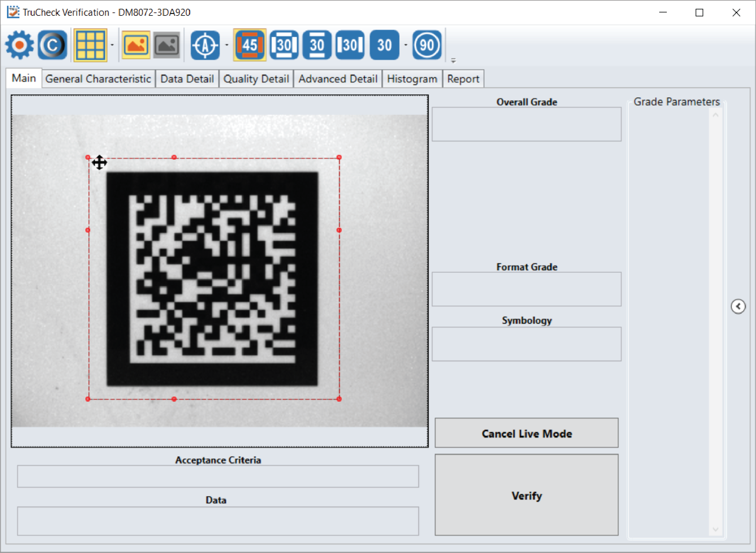Open the Histogram tab

point(412,79)
